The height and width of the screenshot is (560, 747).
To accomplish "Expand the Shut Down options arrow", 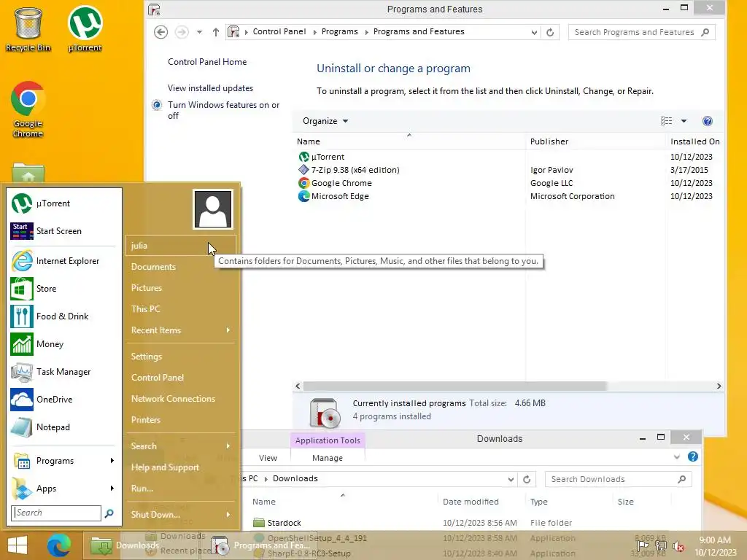I will click(228, 514).
